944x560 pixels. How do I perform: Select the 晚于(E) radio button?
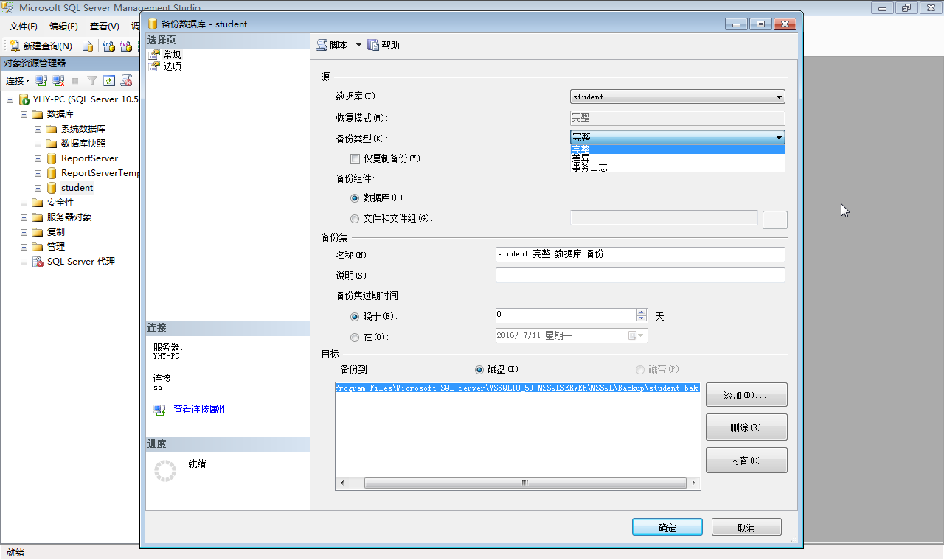click(355, 316)
